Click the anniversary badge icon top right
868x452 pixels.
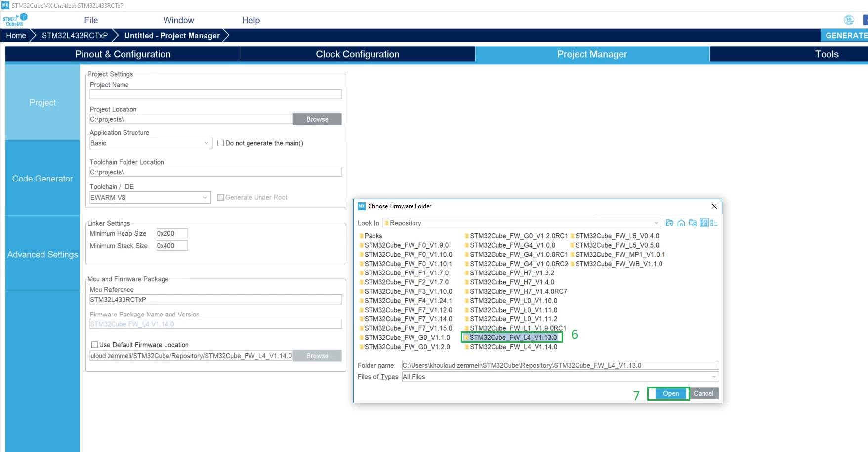[849, 20]
